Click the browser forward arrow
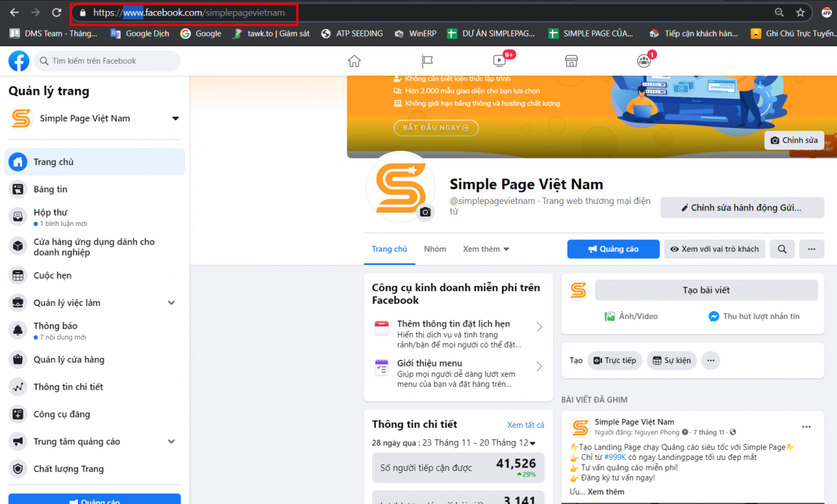 [x=35, y=12]
